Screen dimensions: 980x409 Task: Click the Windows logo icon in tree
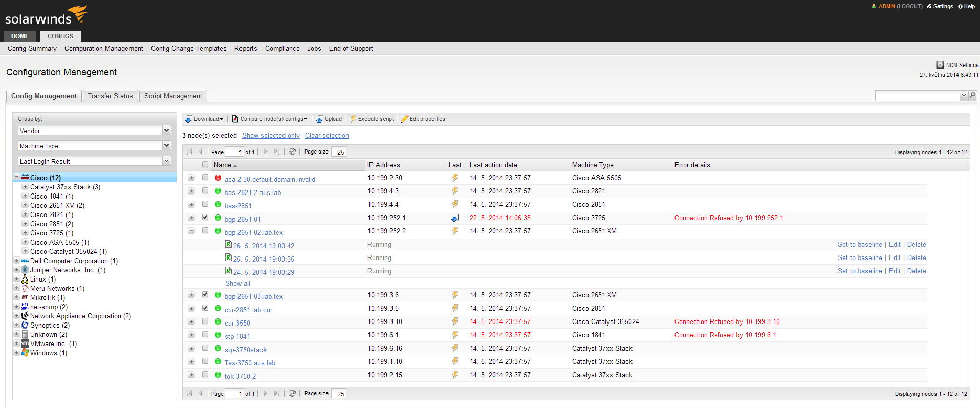tap(25, 353)
